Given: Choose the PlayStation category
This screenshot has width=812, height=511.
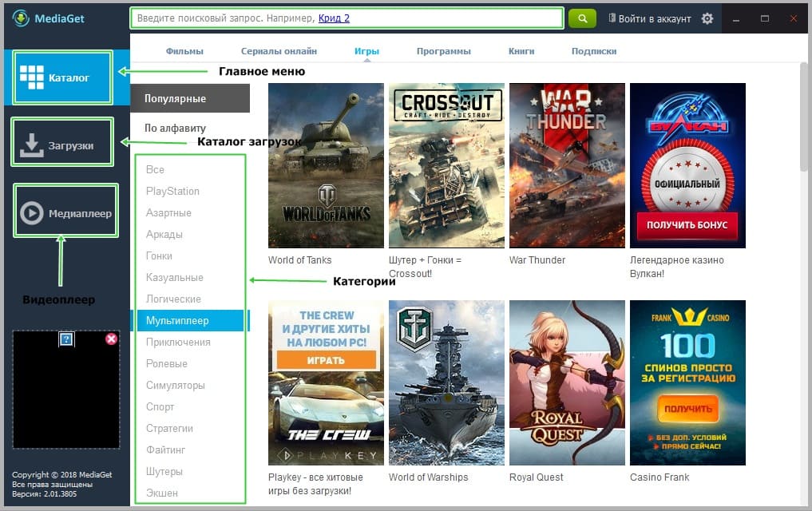Looking at the screenshot, I should (172, 191).
